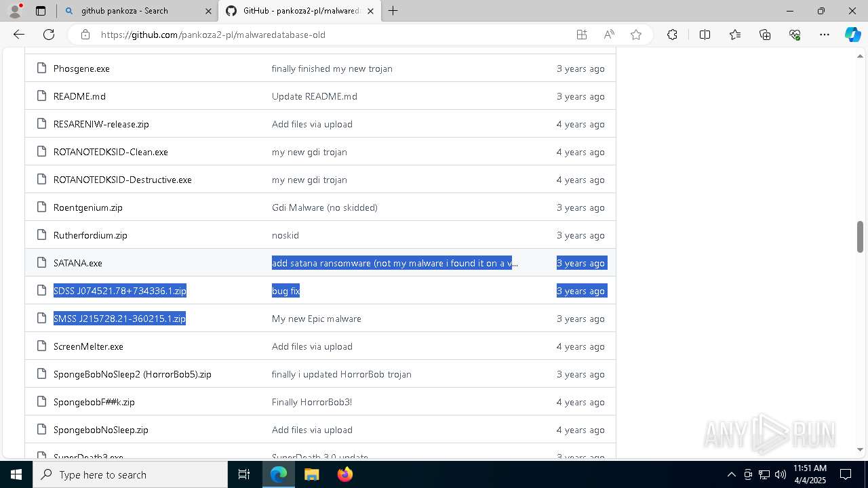Open commit 'My new Epic malware'
The image size is (868, 488).
pos(317,319)
